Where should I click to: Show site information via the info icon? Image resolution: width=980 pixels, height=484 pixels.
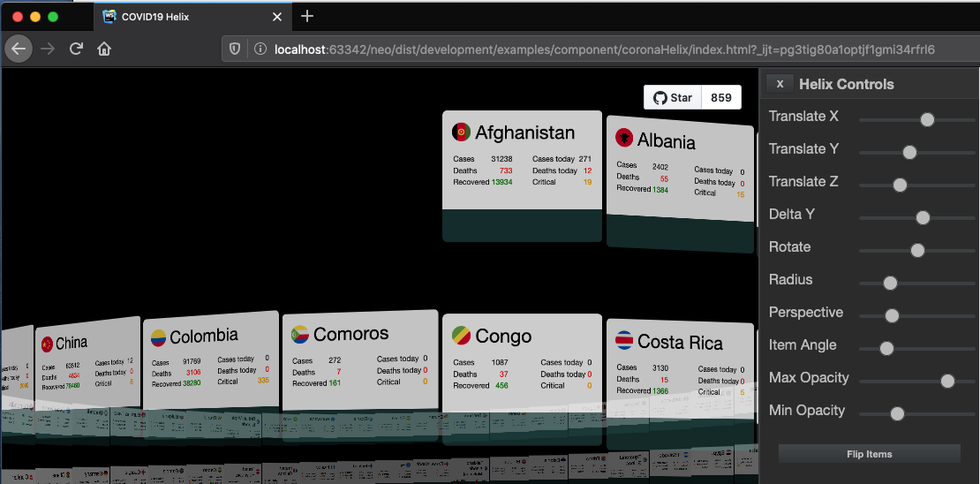coord(260,49)
